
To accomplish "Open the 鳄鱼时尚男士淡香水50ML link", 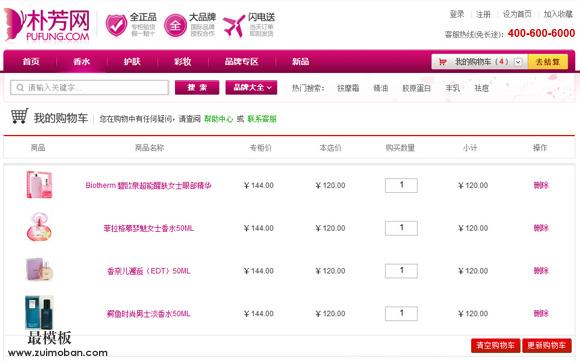I will point(148,314).
